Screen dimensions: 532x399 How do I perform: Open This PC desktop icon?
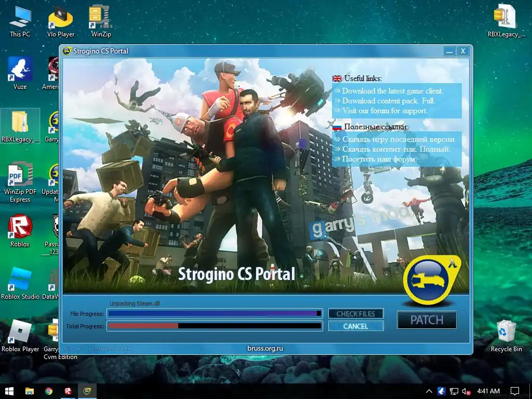[20, 21]
